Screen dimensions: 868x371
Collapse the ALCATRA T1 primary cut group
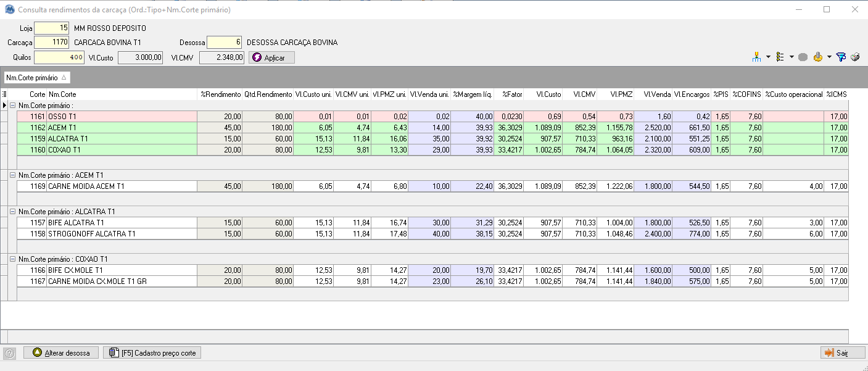pos(12,212)
